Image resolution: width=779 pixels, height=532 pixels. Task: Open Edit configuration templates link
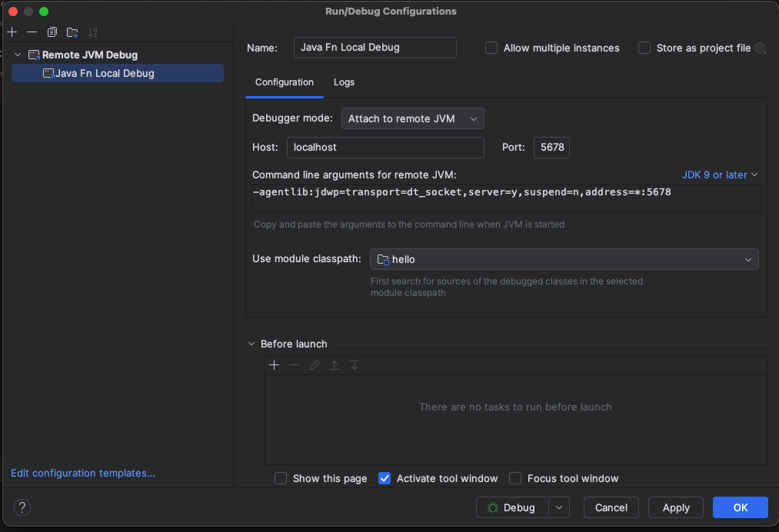pos(83,473)
